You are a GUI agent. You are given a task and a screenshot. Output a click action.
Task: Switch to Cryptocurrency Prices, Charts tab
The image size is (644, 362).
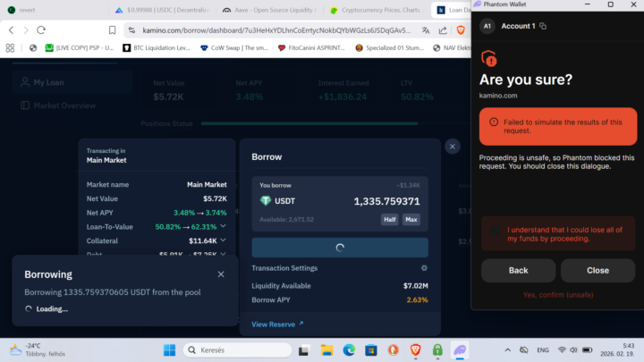[378, 10]
